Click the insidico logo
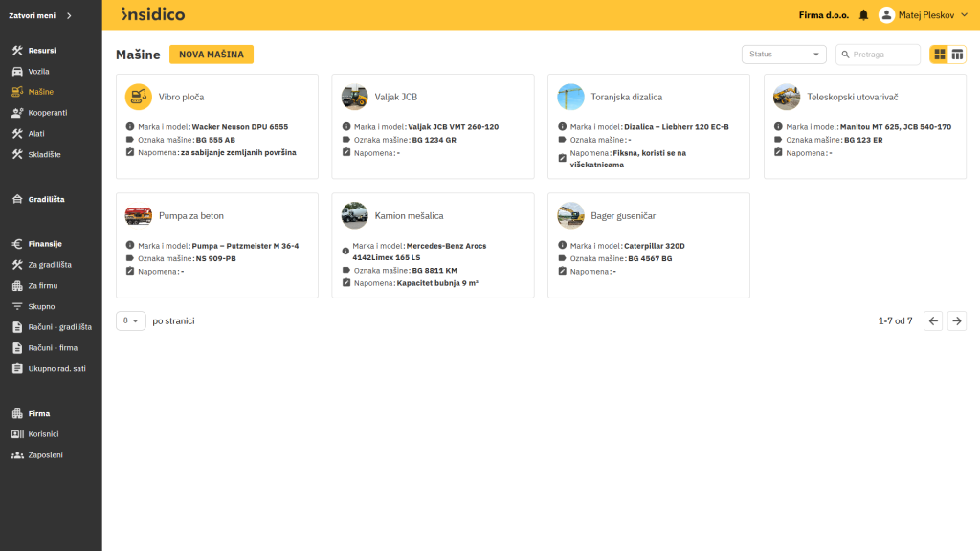Image resolution: width=980 pixels, height=551 pixels. click(x=153, y=14)
